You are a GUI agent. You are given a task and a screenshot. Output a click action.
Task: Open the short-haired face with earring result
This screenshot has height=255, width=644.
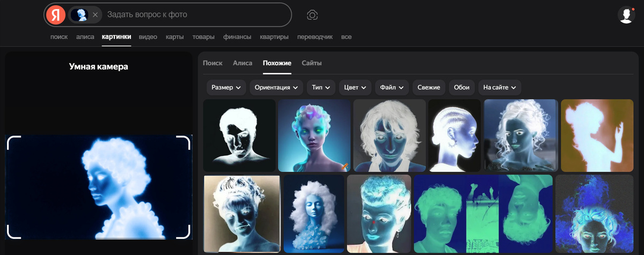[x=379, y=214]
